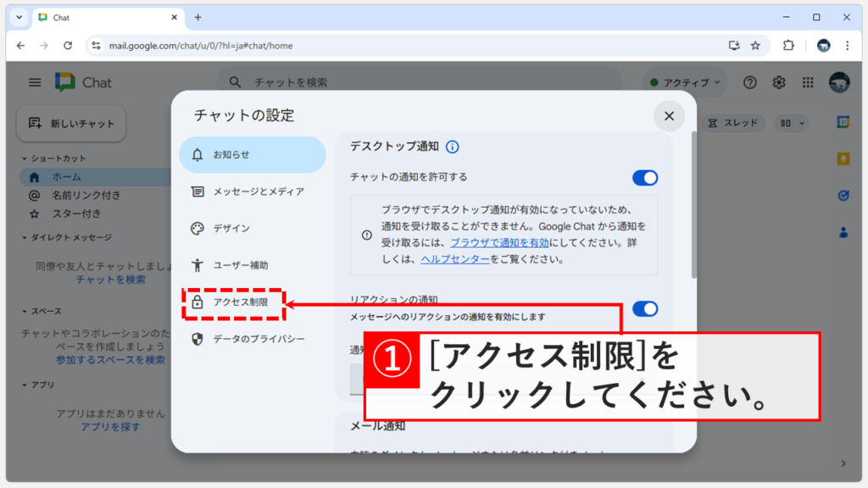The image size is (868, 488).
Task: Open Google Calendar from the side panel
Action: coord(843,123)
